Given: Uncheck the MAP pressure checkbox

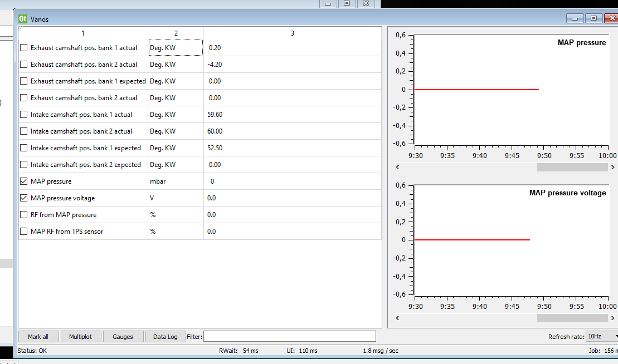Looking at the screenshot, I should pyautogui.click(x=23, y=181).
